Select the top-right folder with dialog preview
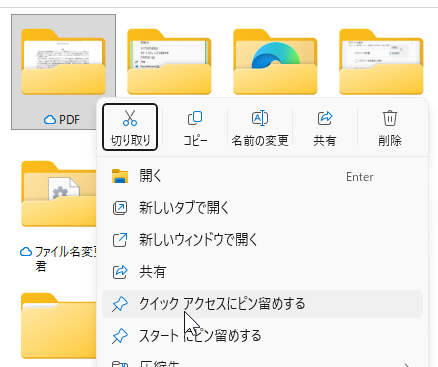 point(381,62)
